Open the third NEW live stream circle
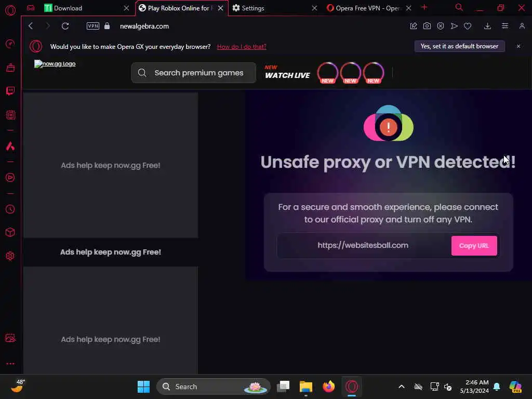The image size is (532, 399). [x=373, y=73]
